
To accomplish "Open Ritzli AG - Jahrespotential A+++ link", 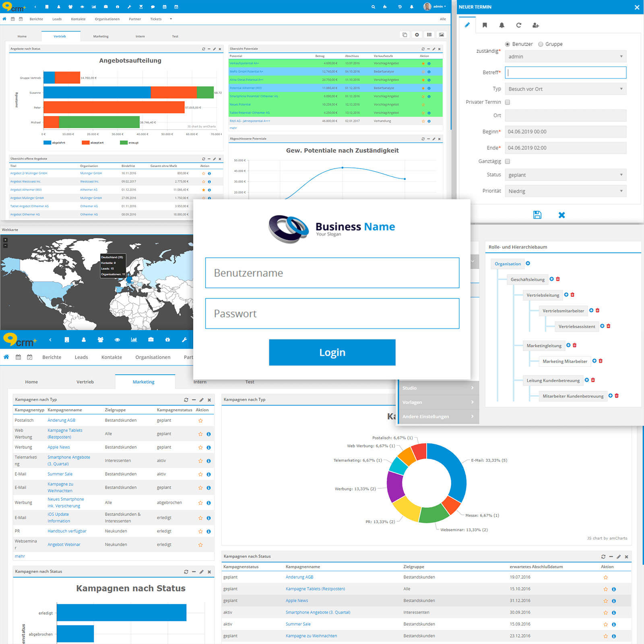I will (x=250, y=121).
